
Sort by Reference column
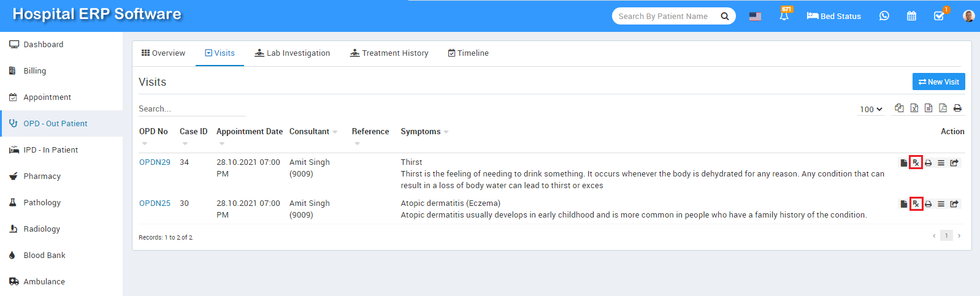tap(370, 132)
